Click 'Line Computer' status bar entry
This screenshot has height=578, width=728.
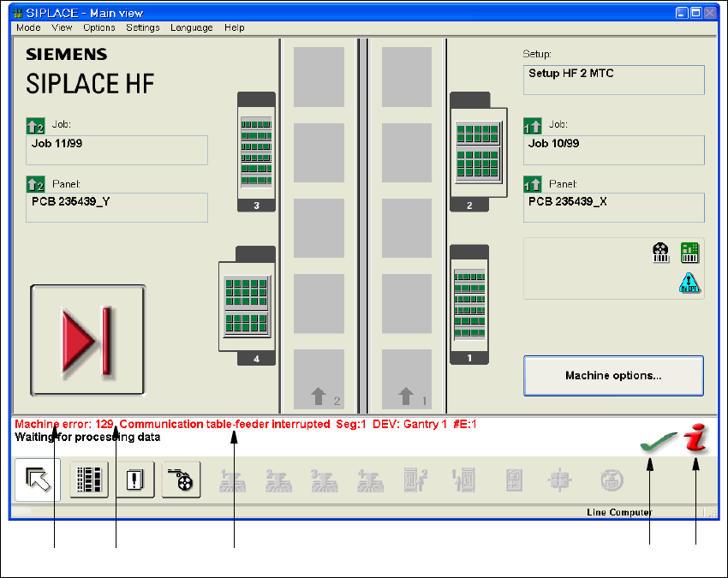tap(619, 512)
